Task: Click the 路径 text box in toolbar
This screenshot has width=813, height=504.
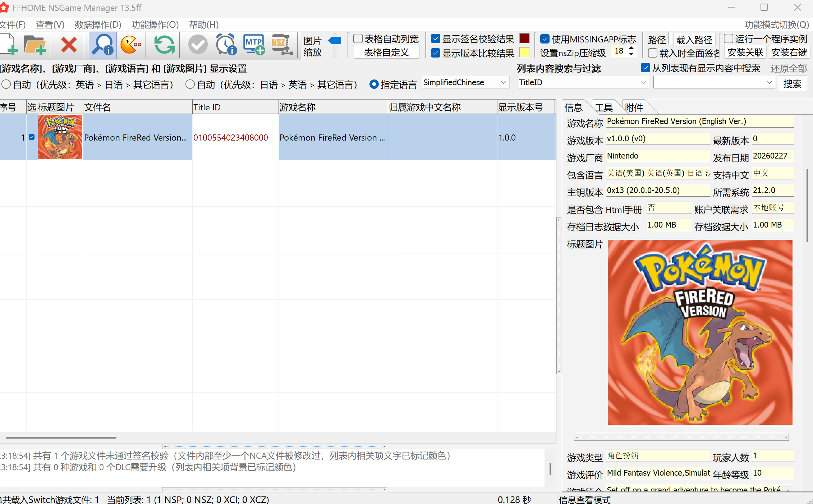Action: coord(670,39)
